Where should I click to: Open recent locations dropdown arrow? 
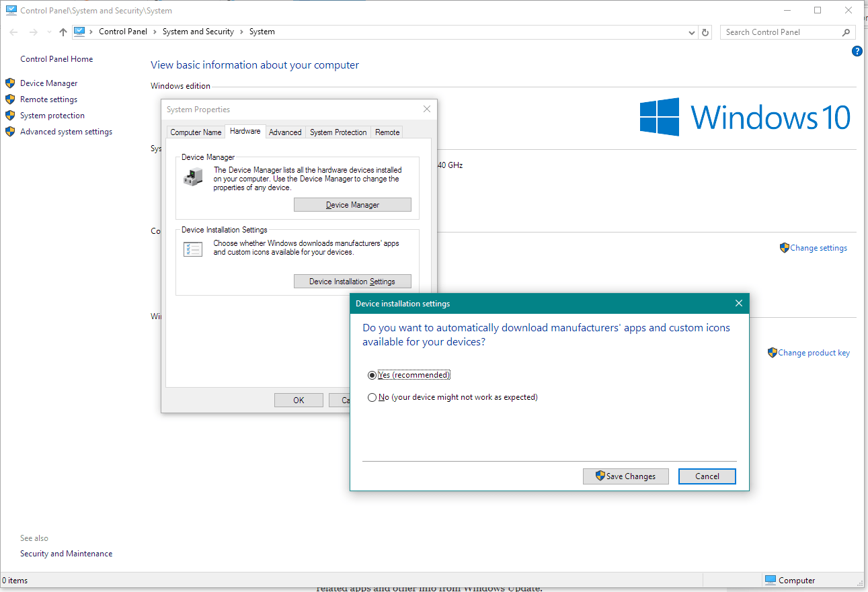point(49,32)
